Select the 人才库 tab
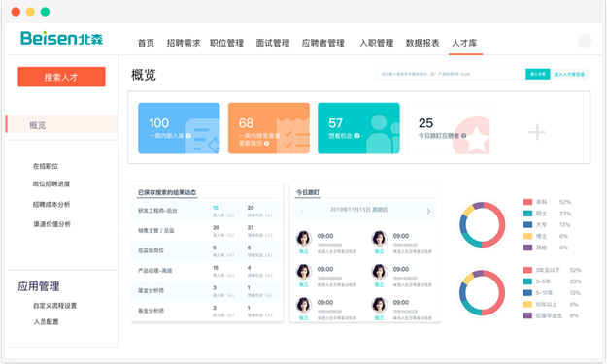 pyautogui.click(x=464, y=43)
